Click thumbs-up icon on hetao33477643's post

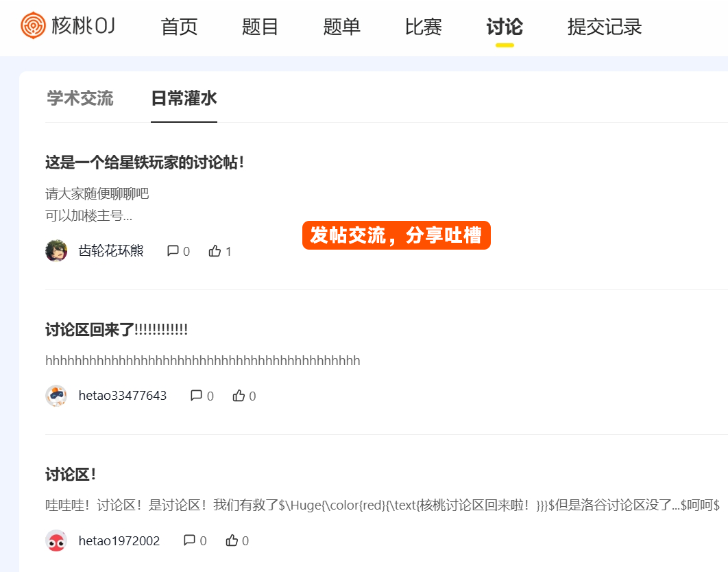(x=239, y=396)
